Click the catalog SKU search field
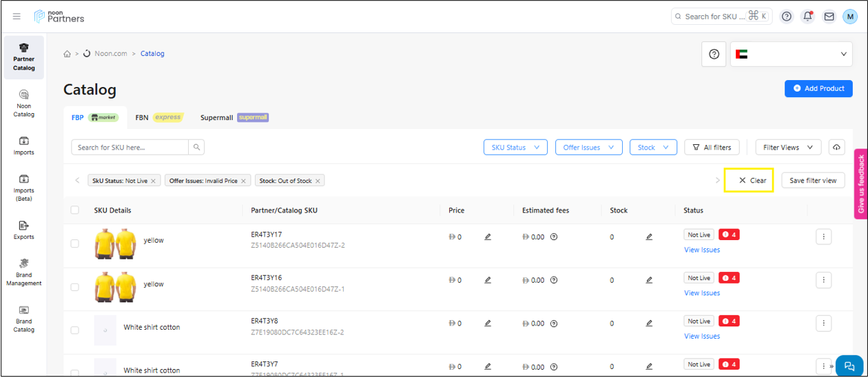 coord(130,148)
